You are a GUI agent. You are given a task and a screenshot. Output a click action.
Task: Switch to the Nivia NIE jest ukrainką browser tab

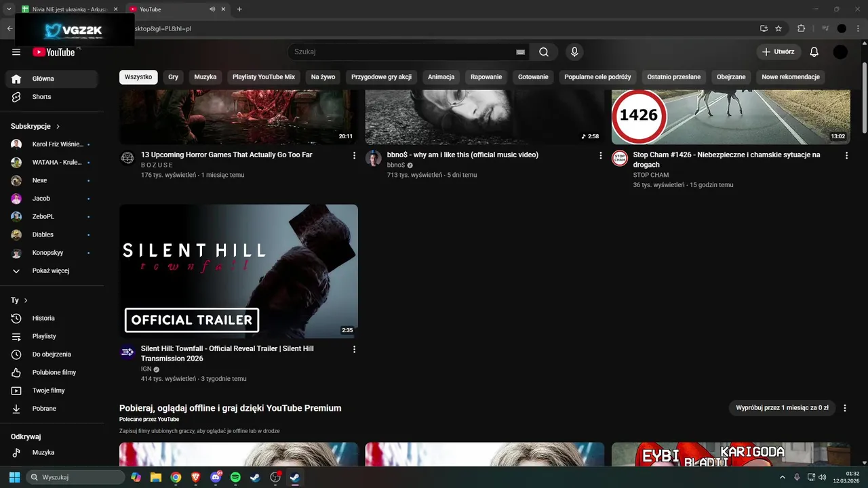tap(68, 9)
